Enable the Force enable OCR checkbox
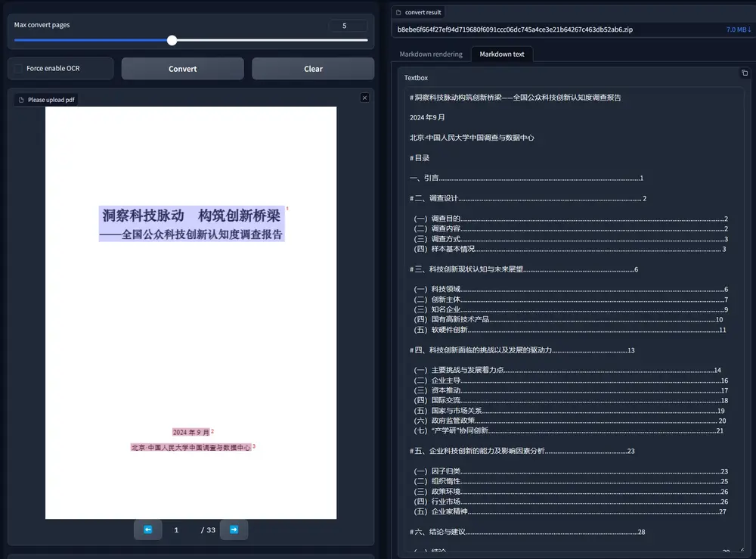The width and height of the screenshot is (756, 559). (18, 69)
